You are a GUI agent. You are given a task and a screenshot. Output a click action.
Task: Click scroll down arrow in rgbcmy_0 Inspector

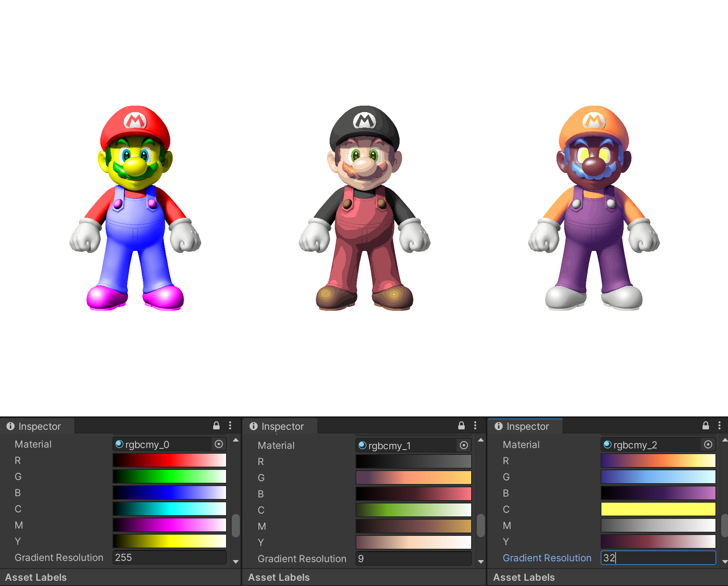click(236, 562)
